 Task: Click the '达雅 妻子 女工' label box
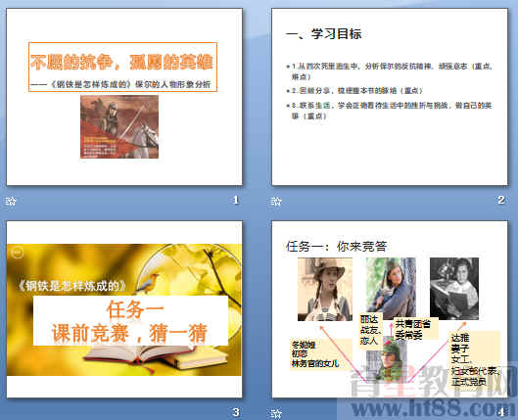pyautogui.click(x=475, y=359)
